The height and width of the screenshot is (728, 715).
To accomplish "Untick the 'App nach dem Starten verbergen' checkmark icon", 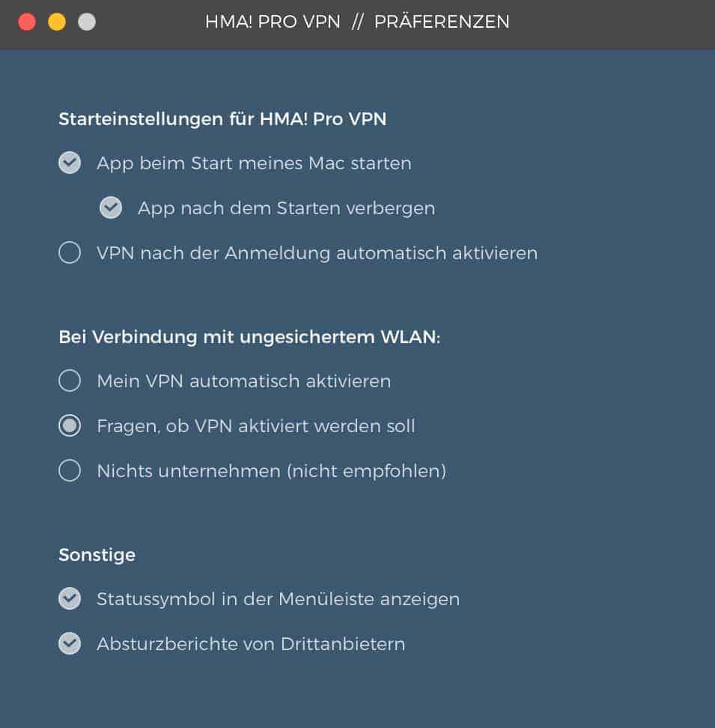I will (111, 207).
